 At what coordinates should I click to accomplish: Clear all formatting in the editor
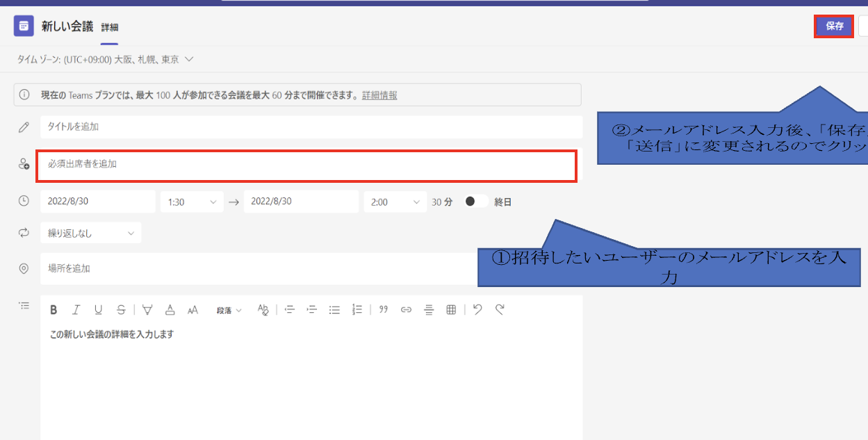[263, 310]
